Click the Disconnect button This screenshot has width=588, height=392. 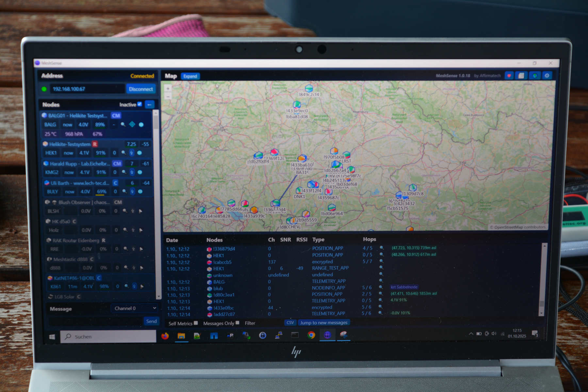141,89
